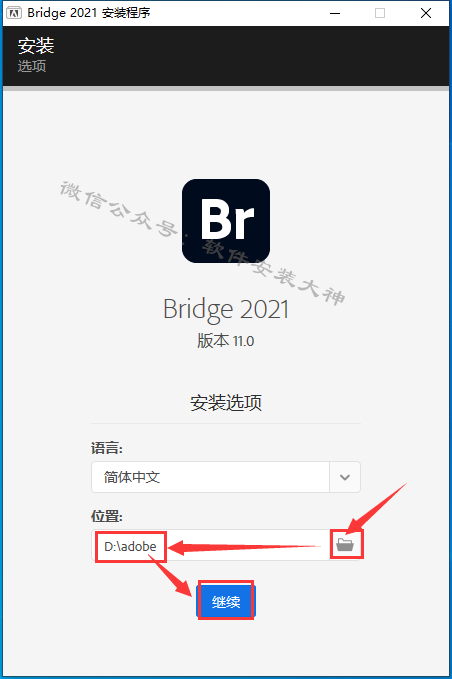Click the title bar text Bridge 2021 安装程序
Screen dimensions: 452x679
[x=89, y=13]
